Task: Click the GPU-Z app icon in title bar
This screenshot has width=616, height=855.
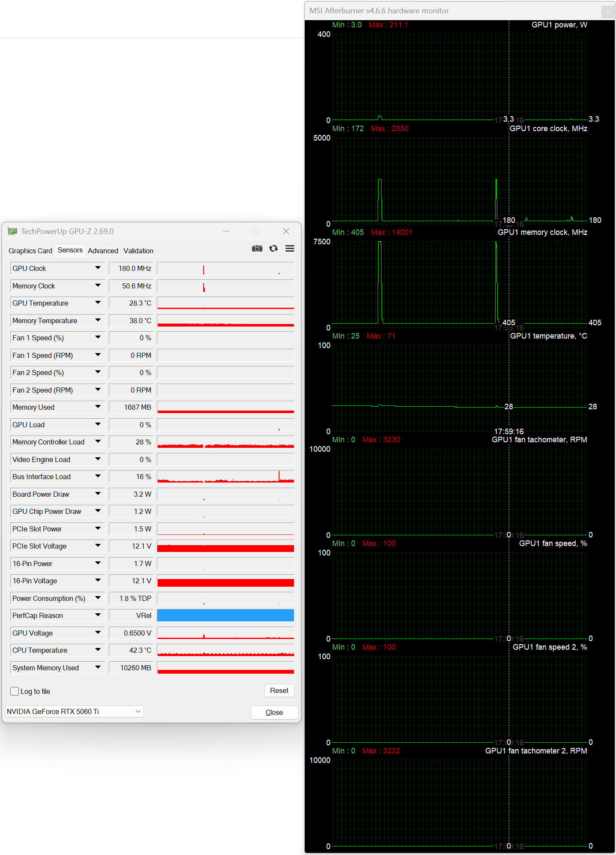Action: pyautogui.click(x=12, y=231)
